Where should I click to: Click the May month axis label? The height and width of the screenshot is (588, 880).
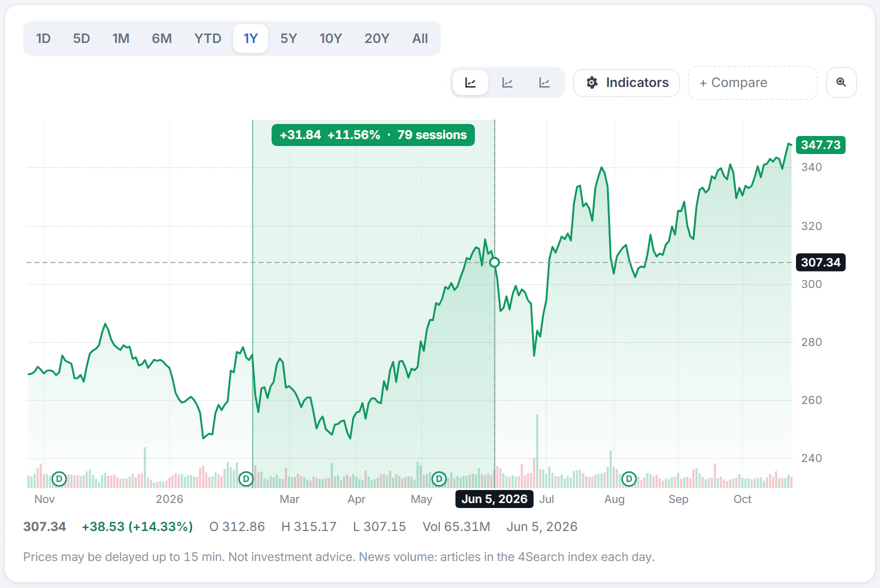[421, 499]
